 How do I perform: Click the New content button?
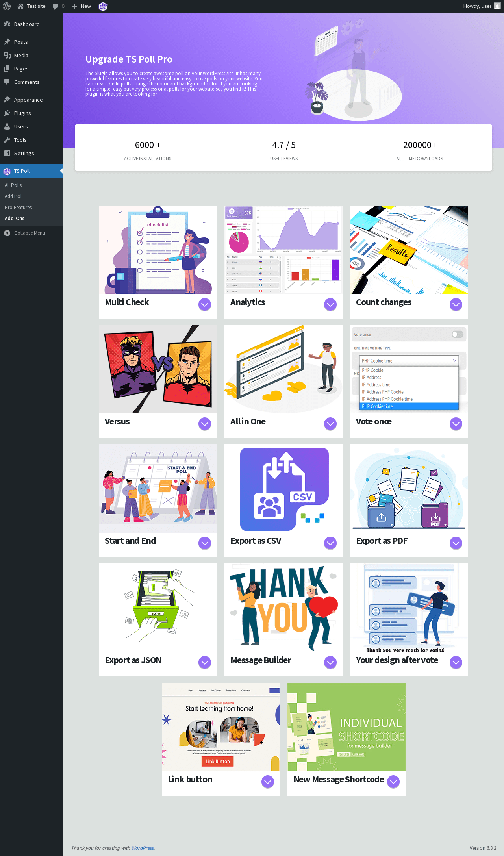[82, 6]
